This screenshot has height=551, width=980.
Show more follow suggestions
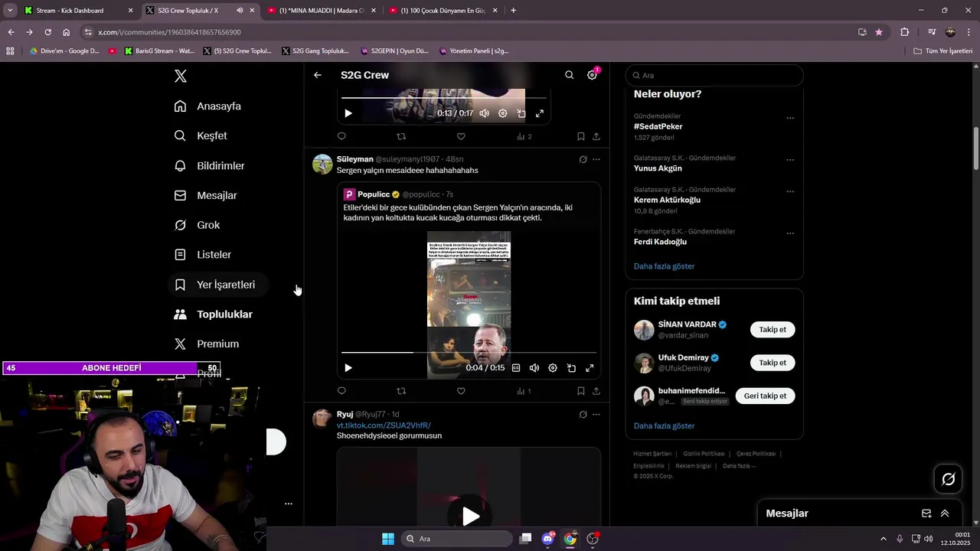[665, 425]
